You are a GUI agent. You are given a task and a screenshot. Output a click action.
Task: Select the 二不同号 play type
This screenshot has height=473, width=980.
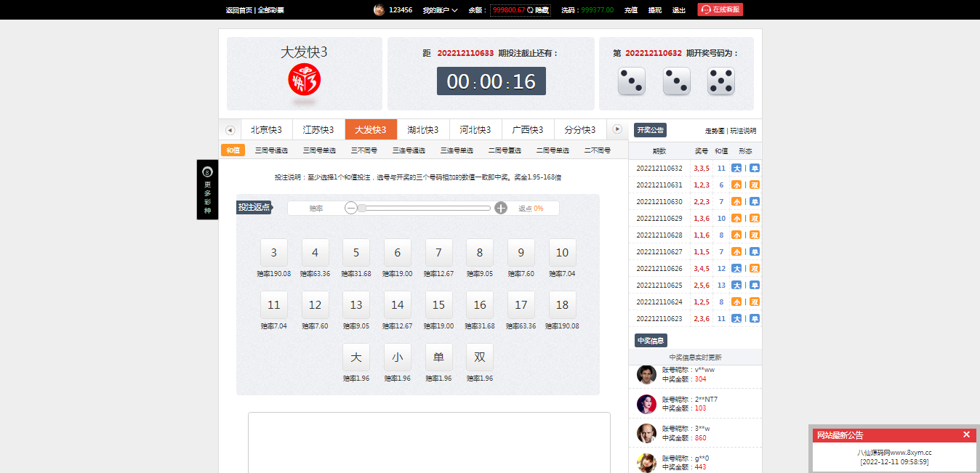click(597, 150)
